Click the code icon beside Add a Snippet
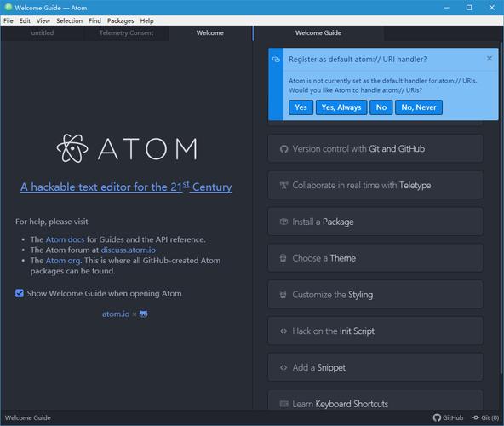 pyautogui.click(x=283, y=367)
